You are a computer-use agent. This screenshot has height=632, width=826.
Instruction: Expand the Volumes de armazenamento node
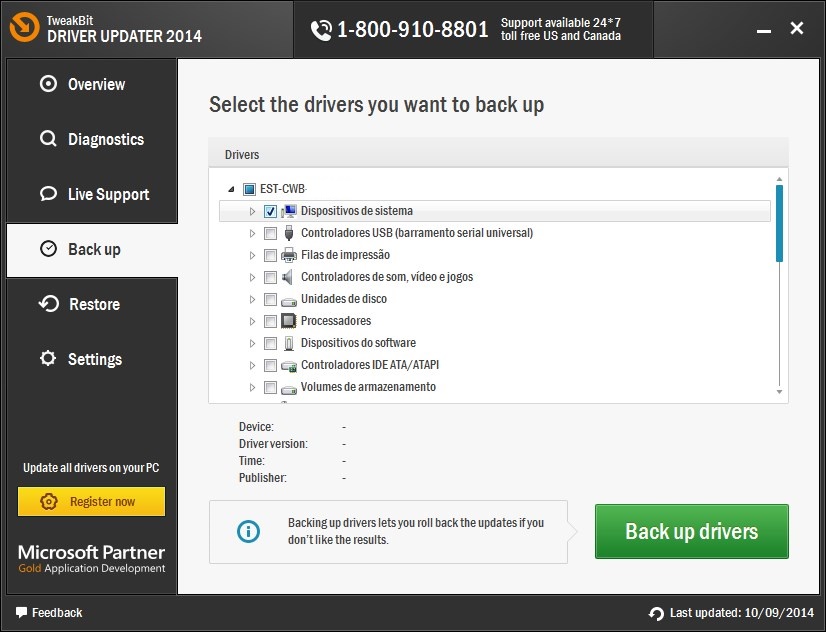coord(252,387)
